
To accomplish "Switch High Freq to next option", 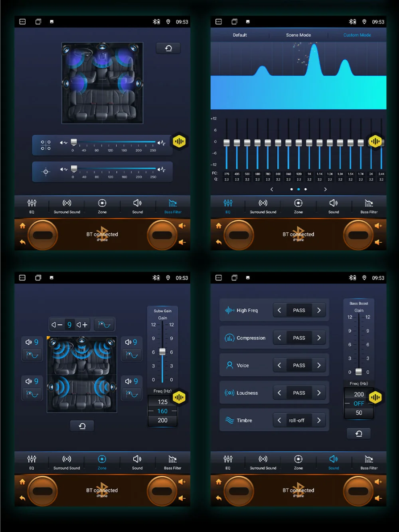I will tap(319, 310).
